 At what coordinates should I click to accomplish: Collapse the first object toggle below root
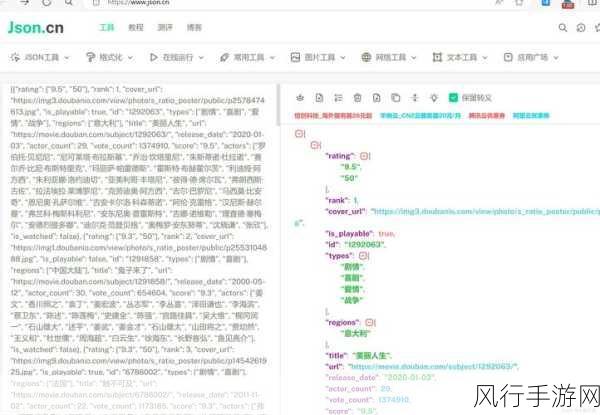pos(315,145)
